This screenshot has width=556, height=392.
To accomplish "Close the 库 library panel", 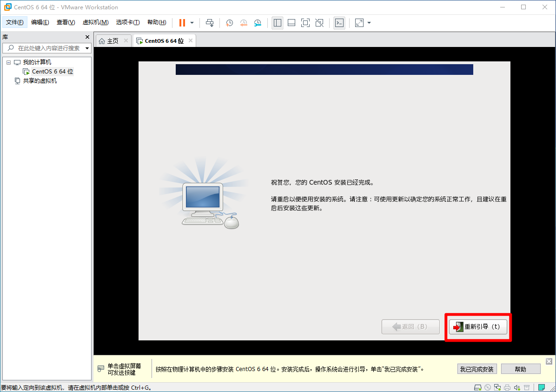I will tap(87, 37).
